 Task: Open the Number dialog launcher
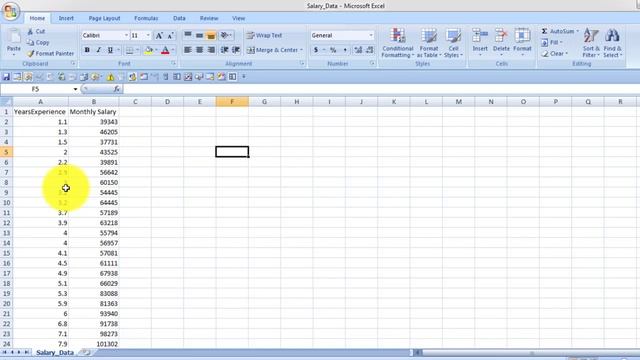pyautogui.click(x=372, y=64)
